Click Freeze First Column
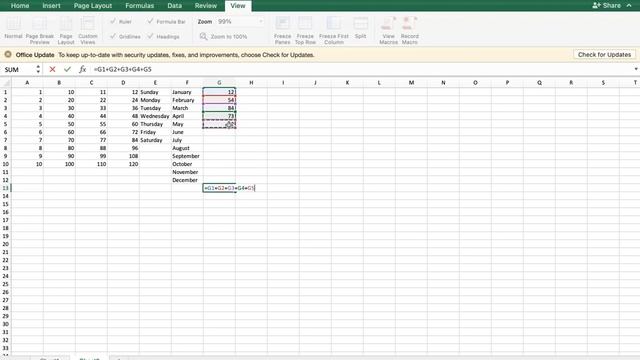Image resolution: width=640 pixels, height=360 pixels. coord(334,30)
